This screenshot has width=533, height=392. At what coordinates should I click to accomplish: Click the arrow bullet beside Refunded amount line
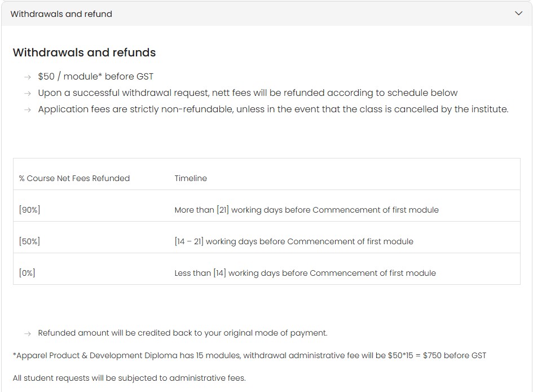[28, 333]
